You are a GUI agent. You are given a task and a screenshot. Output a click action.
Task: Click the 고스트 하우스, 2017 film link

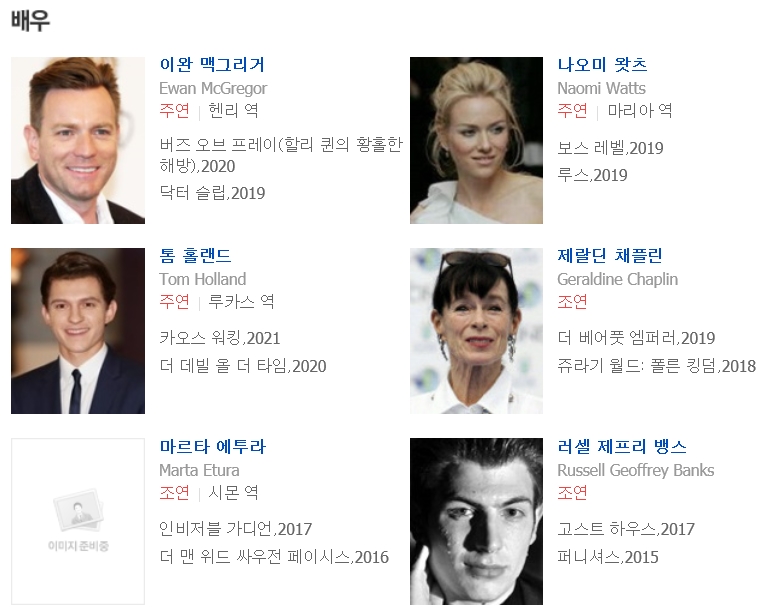pos(626,529)
